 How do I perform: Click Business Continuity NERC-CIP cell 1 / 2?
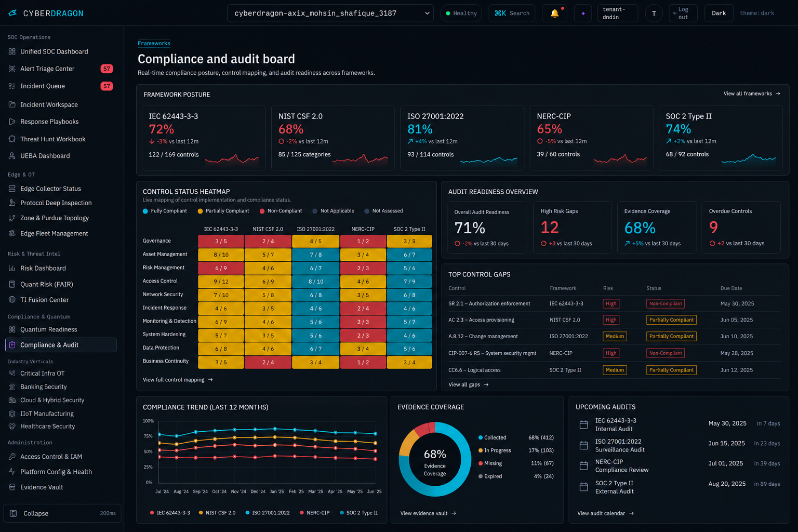363,362
